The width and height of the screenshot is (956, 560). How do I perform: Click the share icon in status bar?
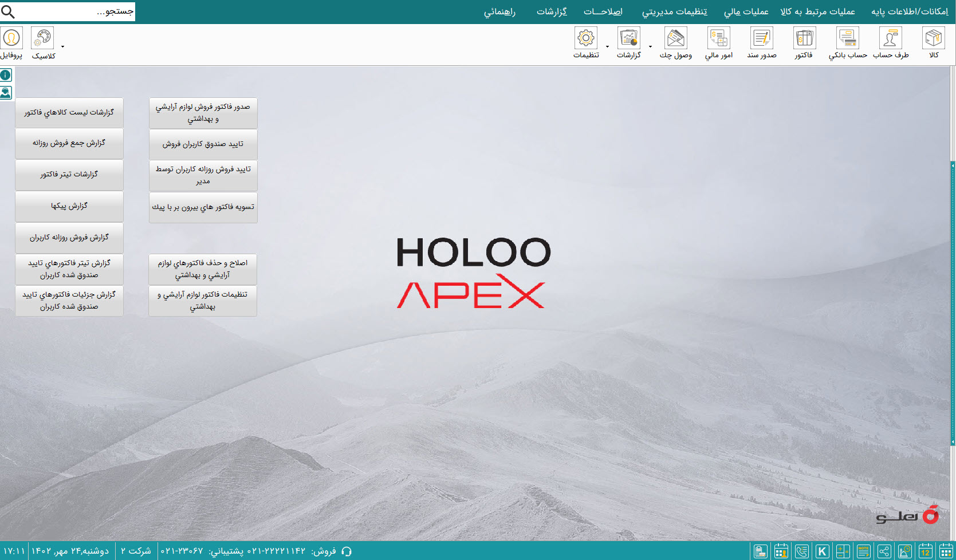884,551
